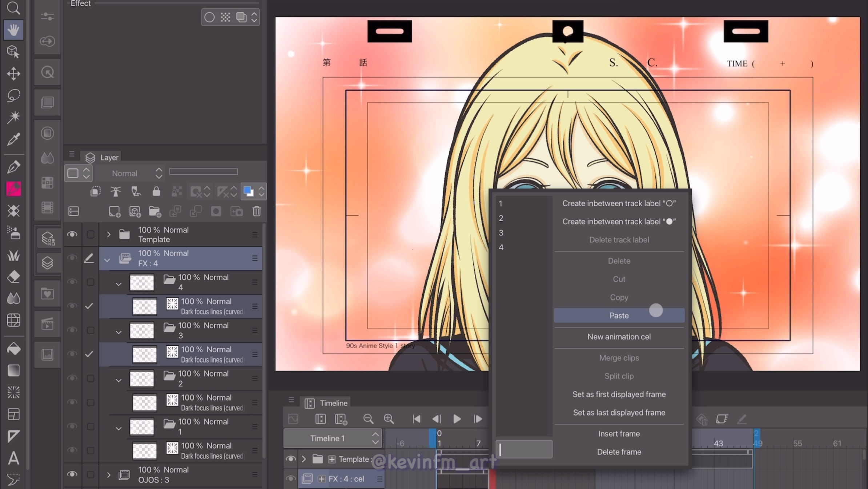Click the lock layer icon

tap(156, 191)
